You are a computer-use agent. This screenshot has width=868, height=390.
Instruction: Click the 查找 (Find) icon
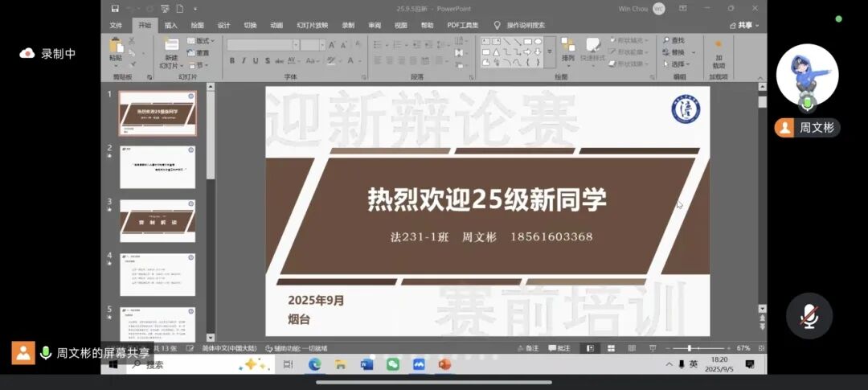click(x=674, y=40)
